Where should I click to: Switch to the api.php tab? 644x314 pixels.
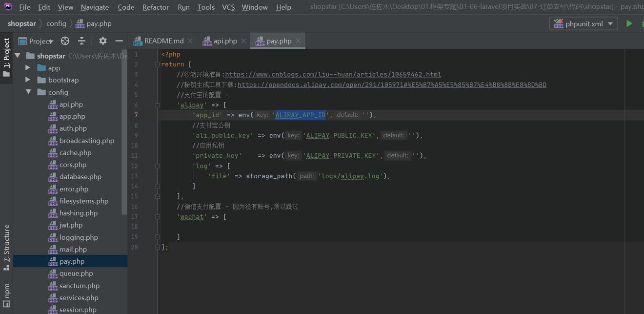click(x=220, y=41)
